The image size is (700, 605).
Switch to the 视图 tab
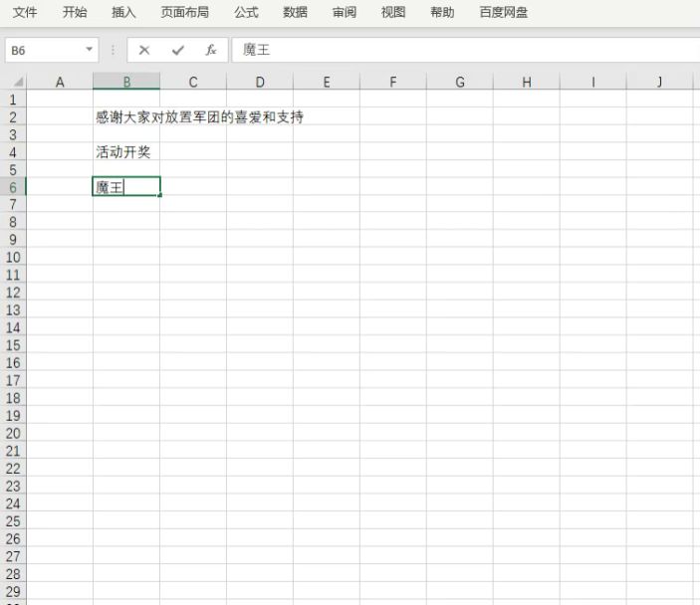pos(393,13)
